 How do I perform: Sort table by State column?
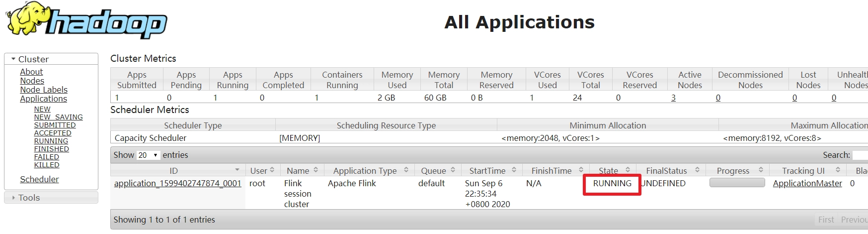tap(614, 170)
